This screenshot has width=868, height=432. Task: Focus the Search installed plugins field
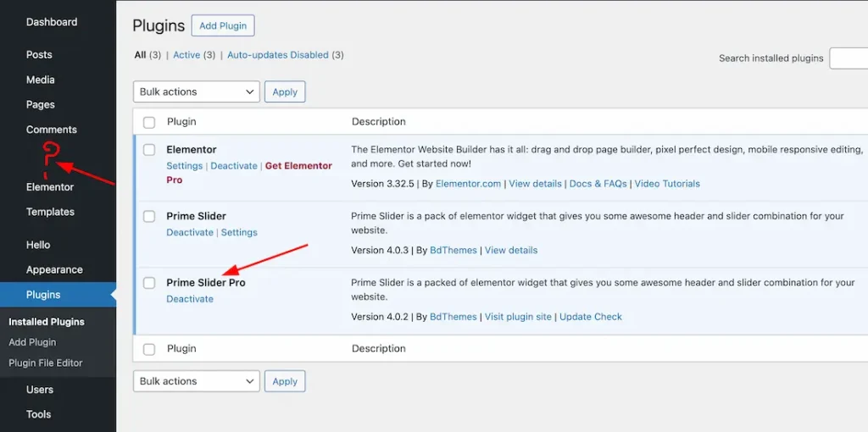[x=849, y=58]
